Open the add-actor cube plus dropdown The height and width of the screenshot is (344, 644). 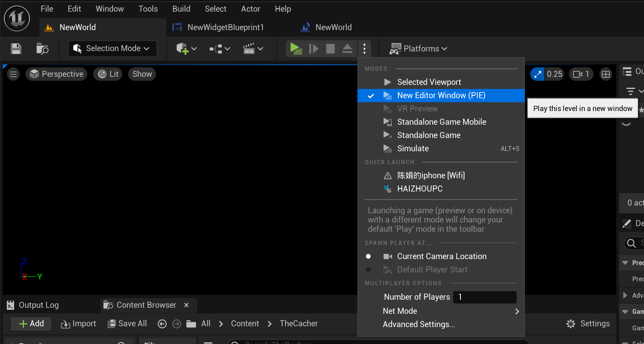[186, 49]
